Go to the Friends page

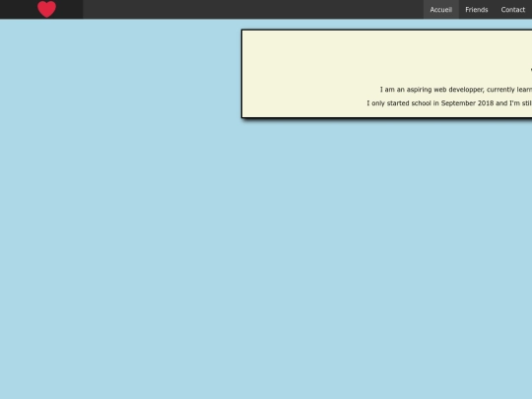click(477, 10)
